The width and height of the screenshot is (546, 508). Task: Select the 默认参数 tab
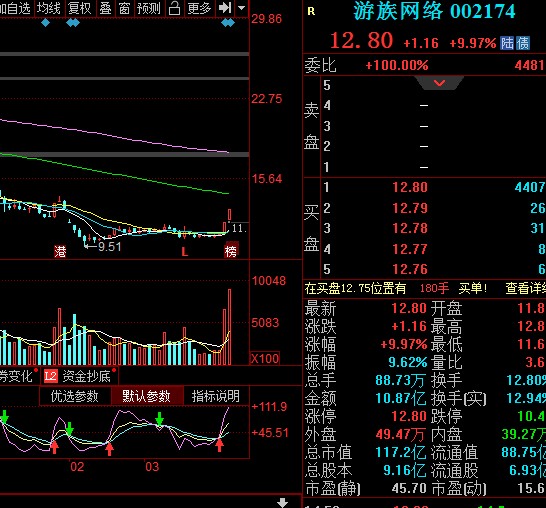point(147,396)
